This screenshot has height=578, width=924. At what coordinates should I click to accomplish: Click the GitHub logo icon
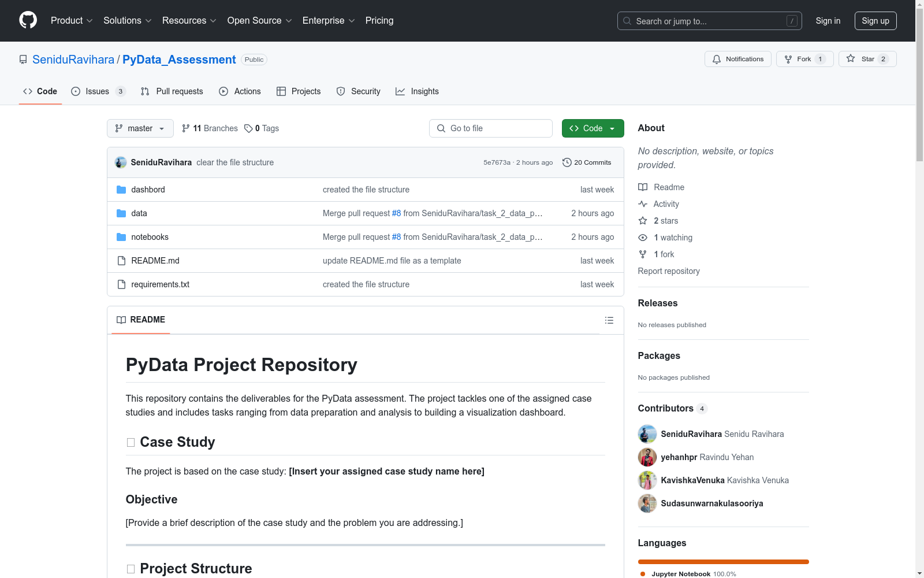[28, 20]
